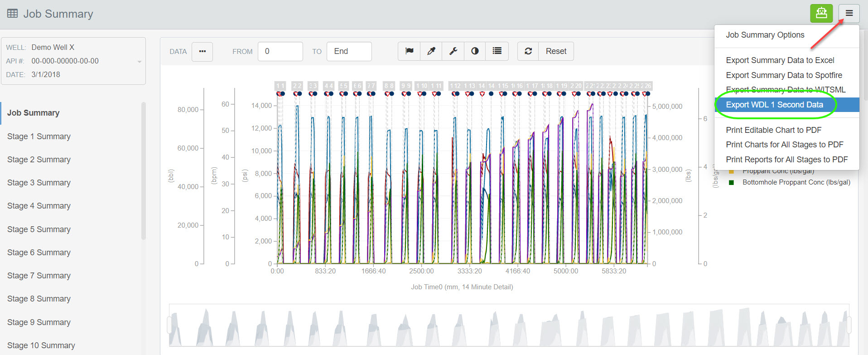Viewport: 868px width, 355px height.
Task: Click the Bottomhole Proppant Conc green swatch
Action: [x=731, y=183]
